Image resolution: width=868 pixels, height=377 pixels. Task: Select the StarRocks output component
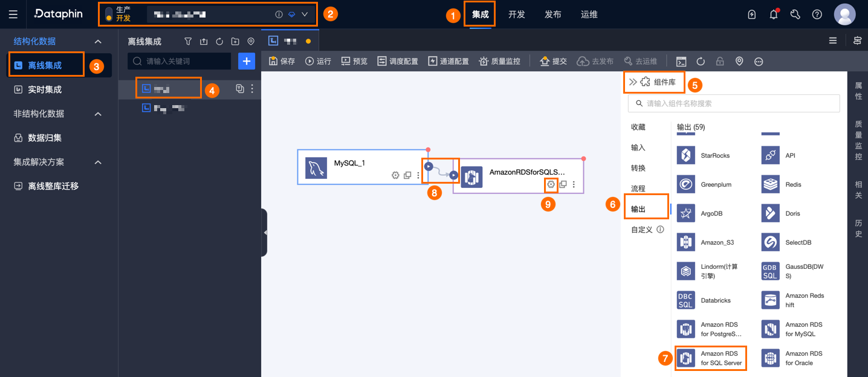click(x=704, y=155)
